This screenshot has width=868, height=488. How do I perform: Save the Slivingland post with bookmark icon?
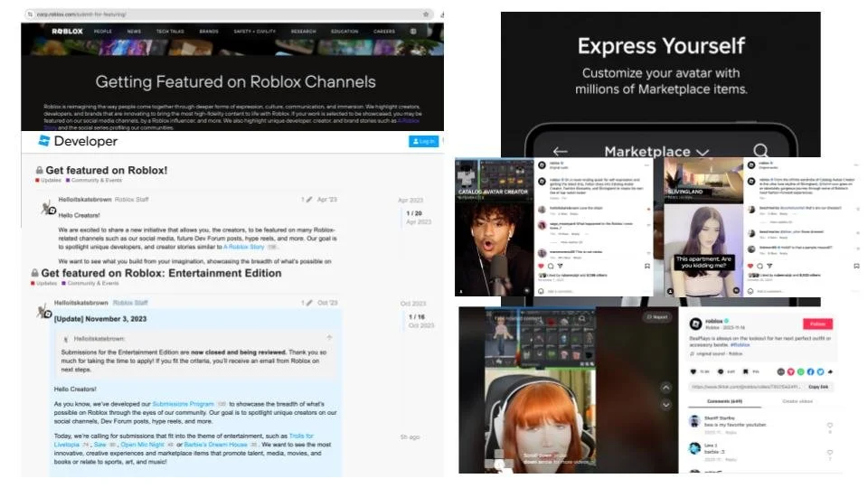[x=856, y=266]
